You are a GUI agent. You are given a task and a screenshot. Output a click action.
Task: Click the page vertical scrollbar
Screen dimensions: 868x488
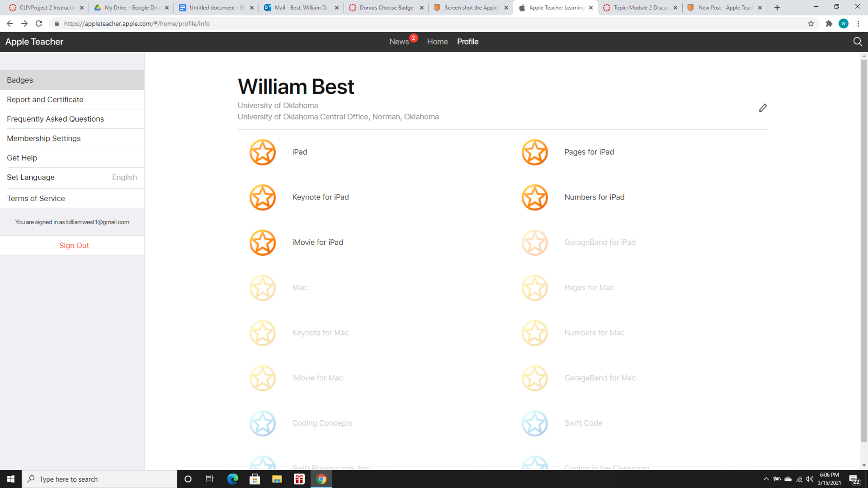(864, 250)
